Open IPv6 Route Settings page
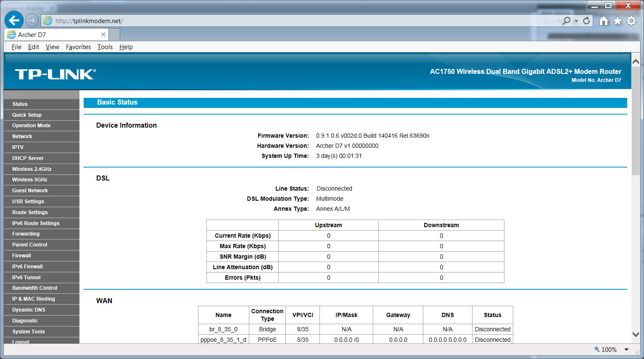Image resolution: width=644 pixels, height=359 pixels. (x=41, y=223)
